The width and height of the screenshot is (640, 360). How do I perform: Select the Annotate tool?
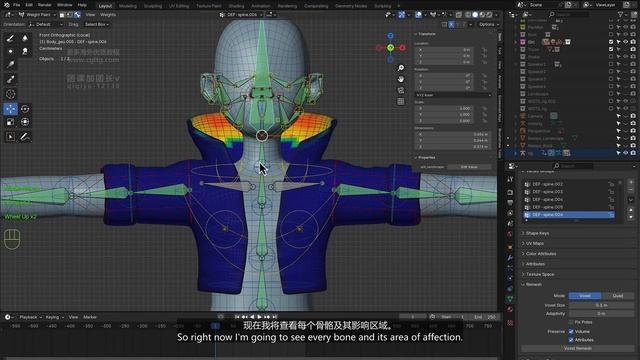[x=25, y=137]
